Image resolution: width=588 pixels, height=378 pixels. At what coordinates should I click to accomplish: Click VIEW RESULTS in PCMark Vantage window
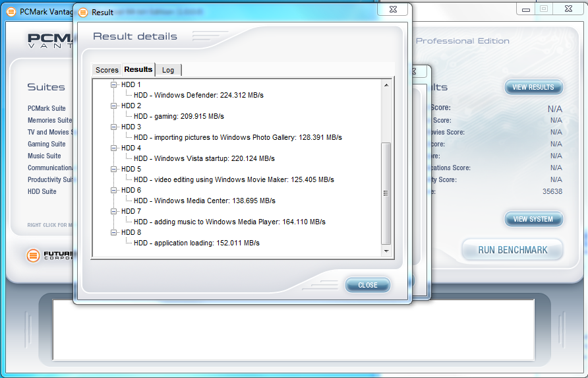(533, 87)
